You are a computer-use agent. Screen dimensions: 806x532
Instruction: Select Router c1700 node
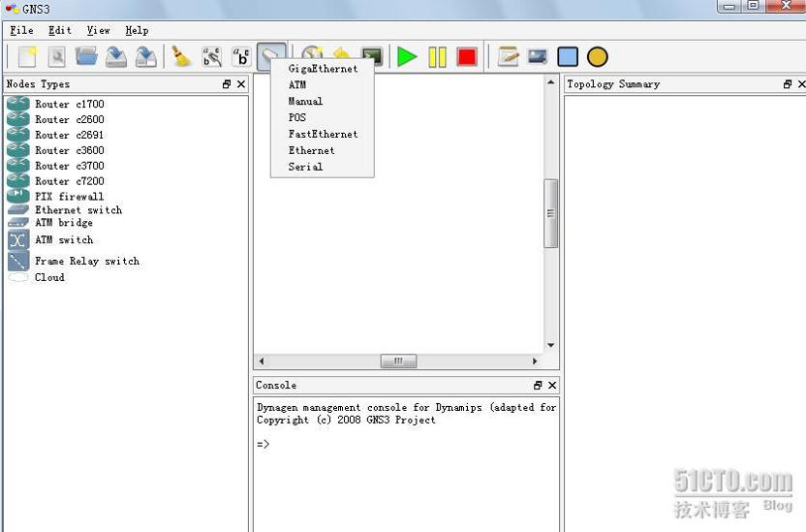tap(70, 104)
